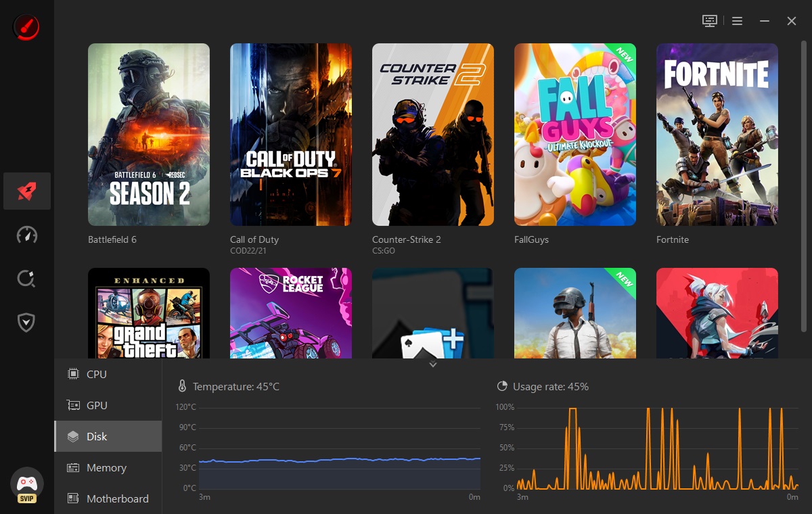Switch to the Motherboard monitor tab
Image resolution: width=812 pixels, height=514 pixels.
pyautogui.click(x=108, y=498)
